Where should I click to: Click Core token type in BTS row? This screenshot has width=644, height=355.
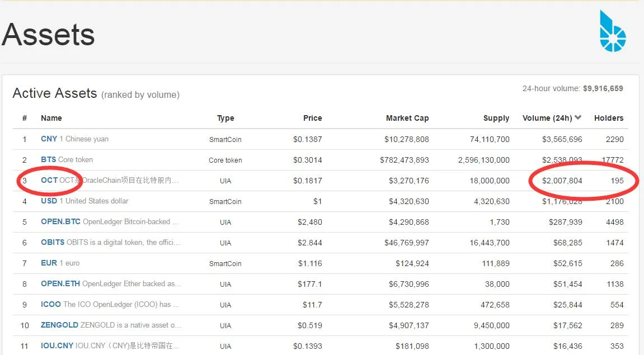[x=225, y=160]
